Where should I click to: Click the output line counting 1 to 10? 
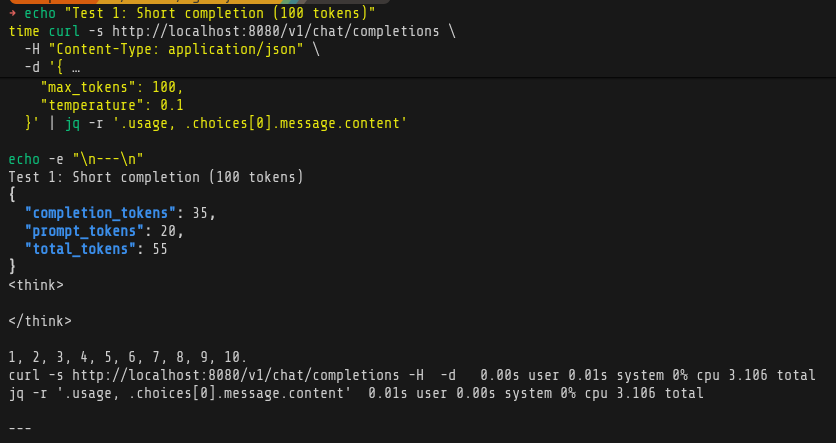pyautogui.click(x=127, y=357)
